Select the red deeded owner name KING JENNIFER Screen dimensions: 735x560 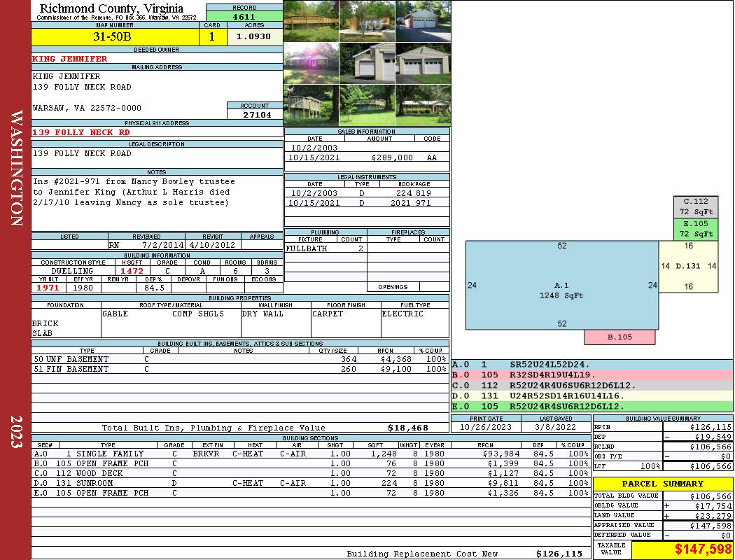point(70,59)
